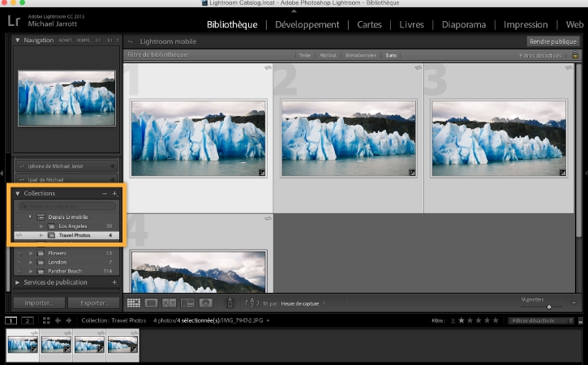Switch to Impression module
Screen dimensions: 588x365
[526, 25]
